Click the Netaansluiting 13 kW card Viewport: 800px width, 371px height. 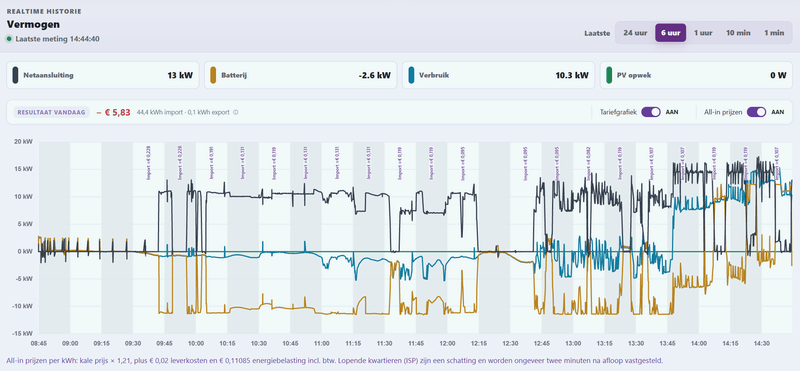(103, 75)
